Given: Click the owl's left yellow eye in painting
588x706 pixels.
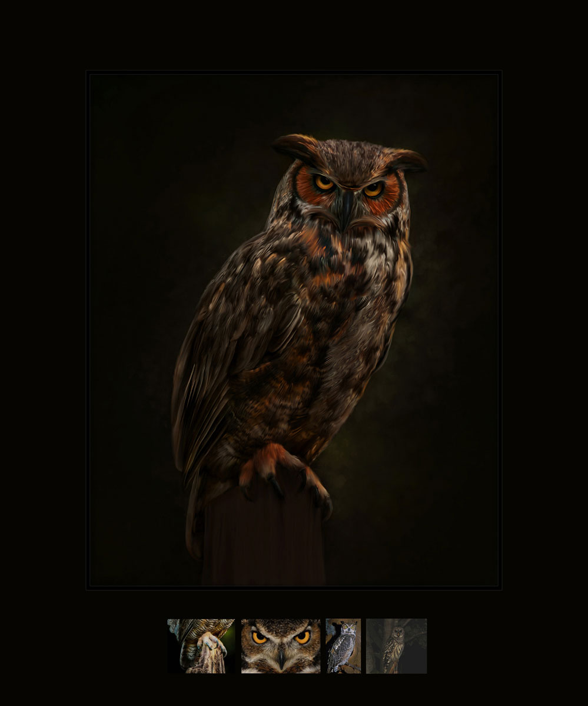Looking at the screenshot, I should 324,182.
